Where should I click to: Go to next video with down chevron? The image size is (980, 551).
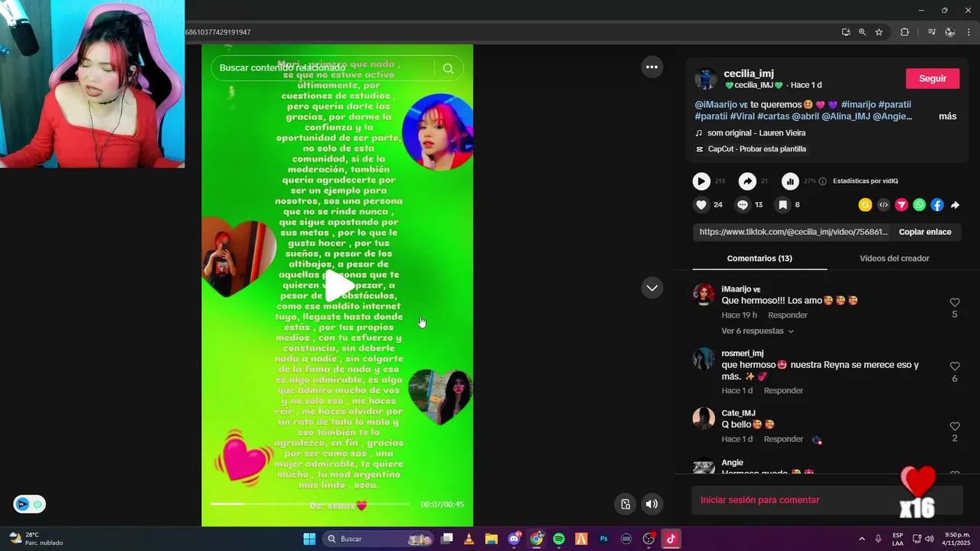(x=652, y=288)
